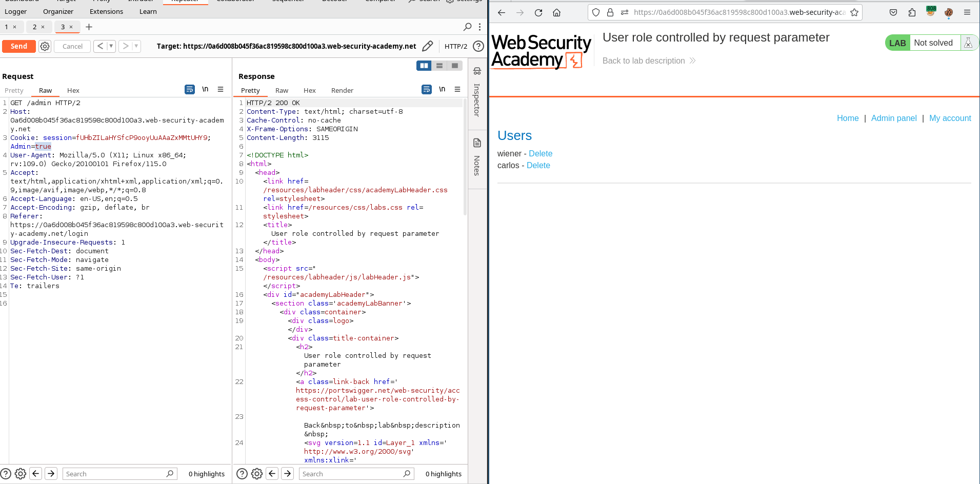Delete the carlos user
Viewport: 980px width, 484px height.
pyautogui.click(x=538, y=165)
